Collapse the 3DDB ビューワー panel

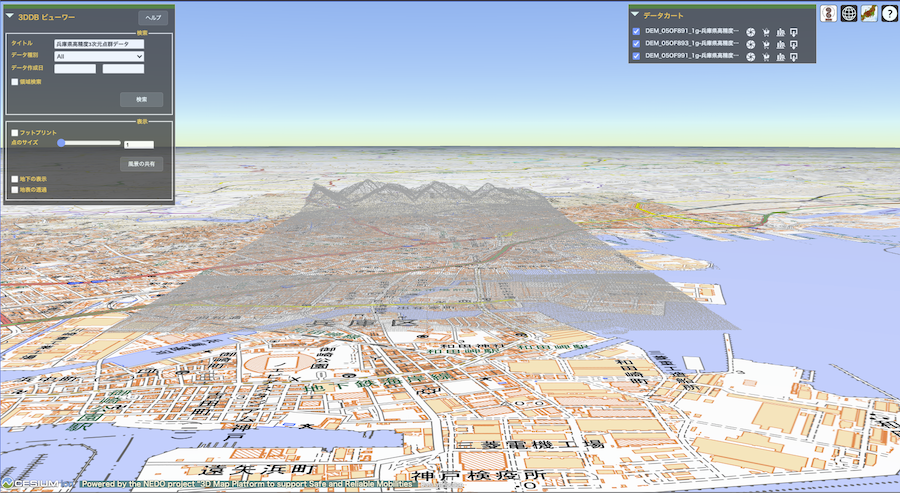[11, 17]
